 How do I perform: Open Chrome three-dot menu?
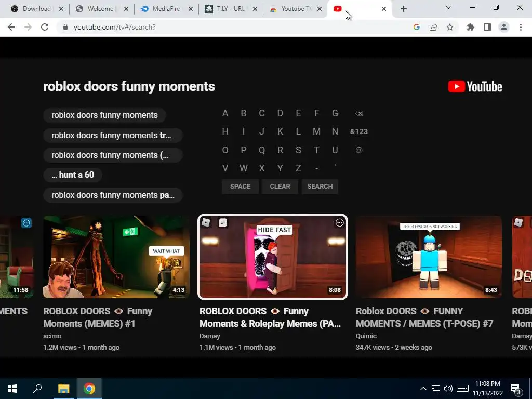[521, 27]
